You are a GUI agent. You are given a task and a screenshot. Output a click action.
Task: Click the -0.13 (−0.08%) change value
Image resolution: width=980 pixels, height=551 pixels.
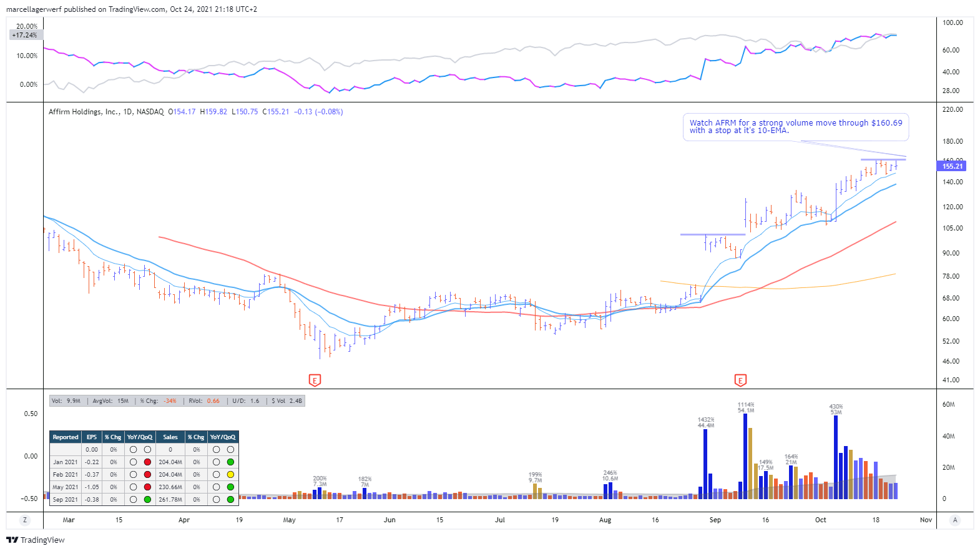(x=318, y=112)
